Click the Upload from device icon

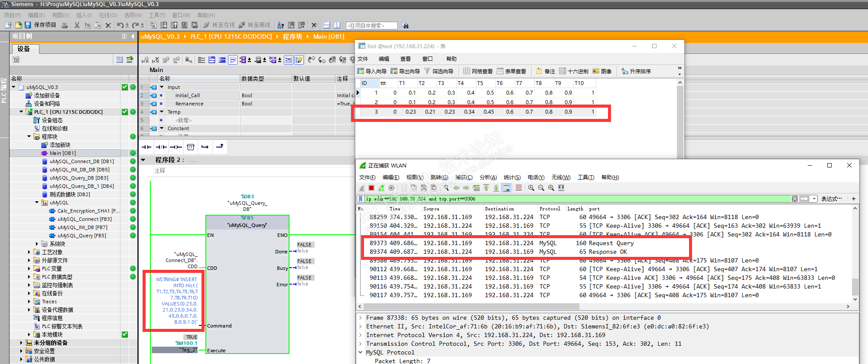pyautogui.click(x=174, y=25)
